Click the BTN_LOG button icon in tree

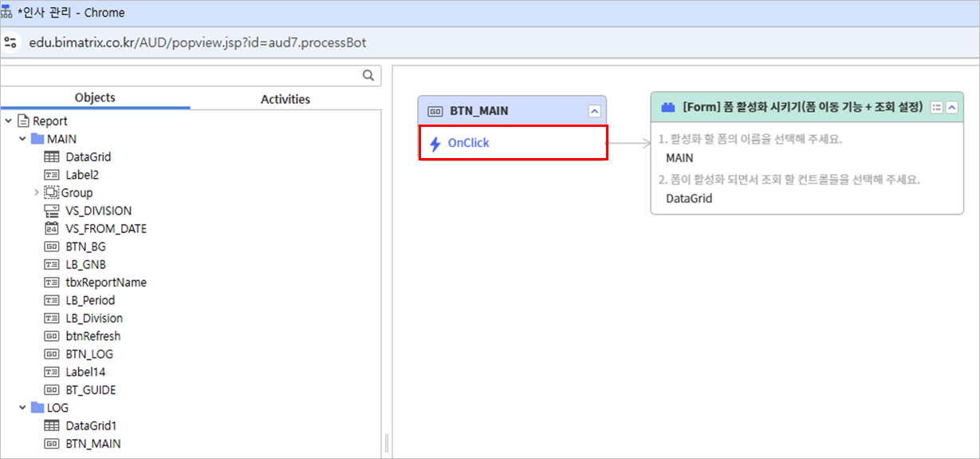(52, 354)
